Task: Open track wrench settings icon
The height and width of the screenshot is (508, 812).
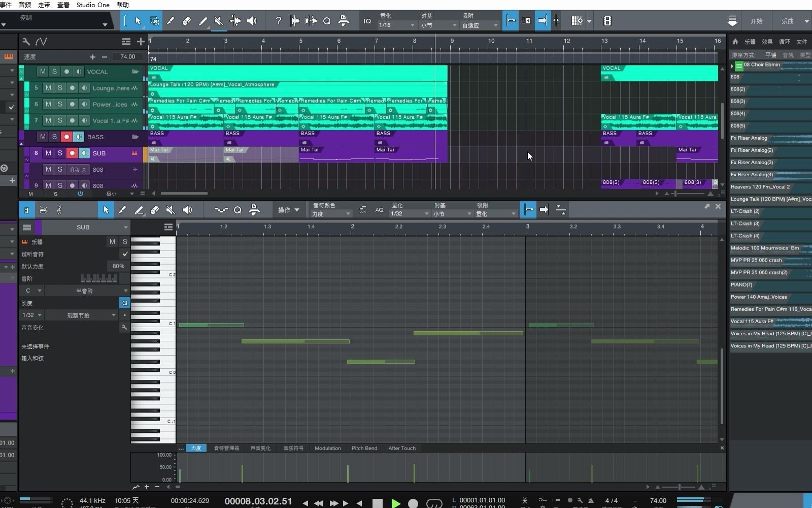Action: [x=26, y=41]
